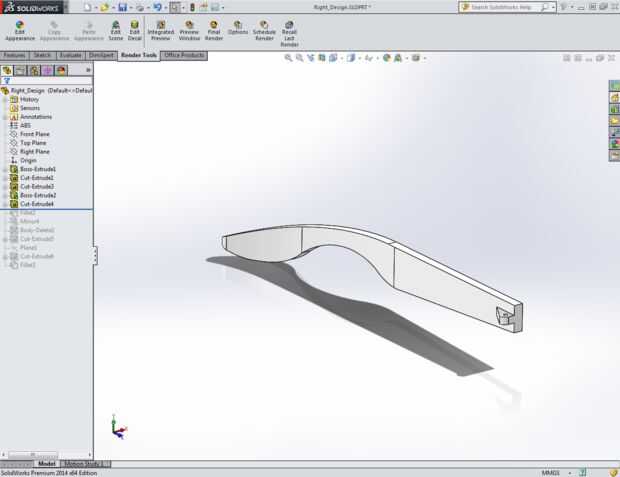Screen dimensions: 620x477
Task: Switch to the Features tab
Action: pyautogui.click(x=14, y=55)
